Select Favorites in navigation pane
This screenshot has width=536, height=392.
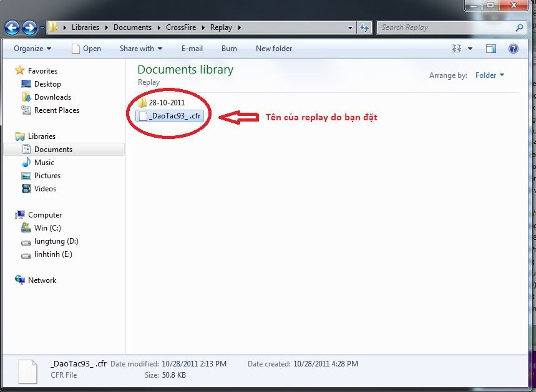point(42,70)
